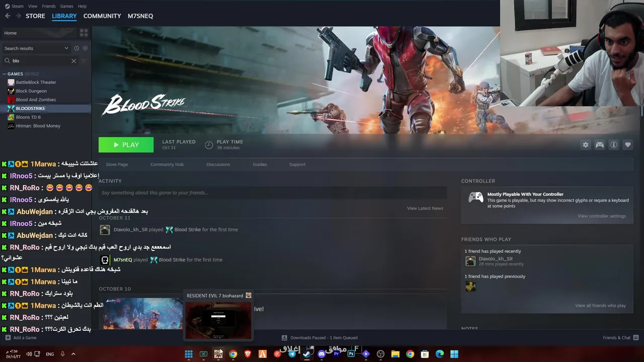Image resolution: width=644 pixels, height=362 pixels.
Task: Click Add a Game plus icon
Action: pos(8,338)
